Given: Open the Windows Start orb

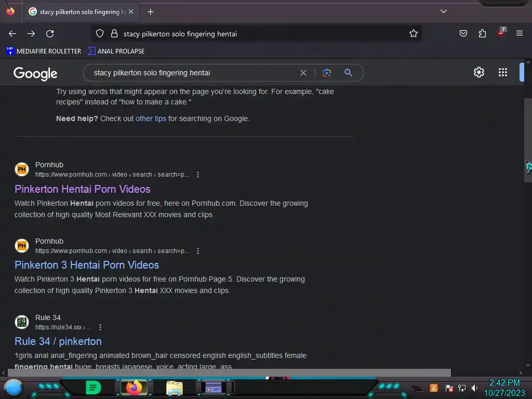Looking at the screenshot, I should click(14, 388).
